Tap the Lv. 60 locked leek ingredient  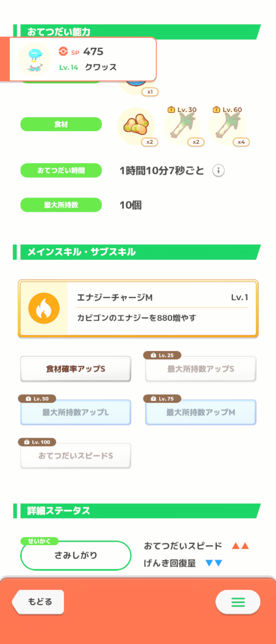(x=227, y=126)
